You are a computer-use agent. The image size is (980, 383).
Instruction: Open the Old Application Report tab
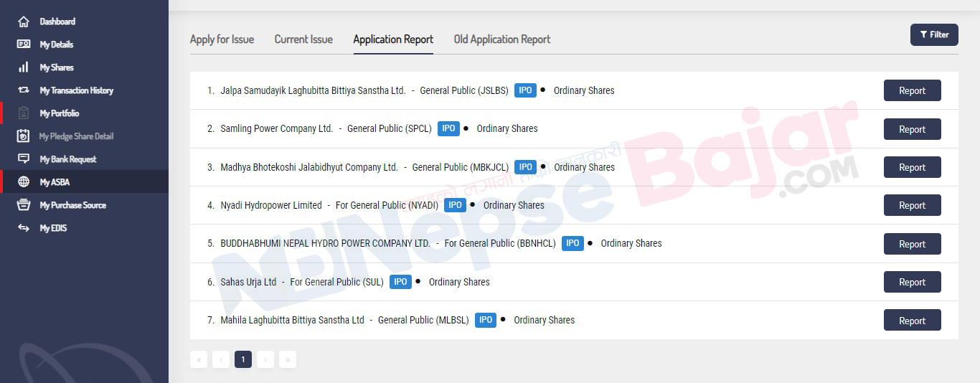click(x=502, y=39)
